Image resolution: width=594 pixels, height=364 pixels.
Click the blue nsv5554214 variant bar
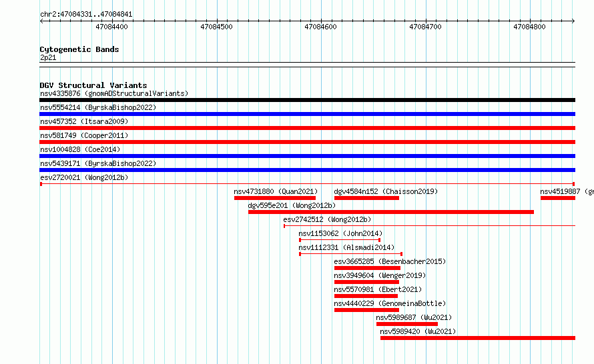click(307, 114)
